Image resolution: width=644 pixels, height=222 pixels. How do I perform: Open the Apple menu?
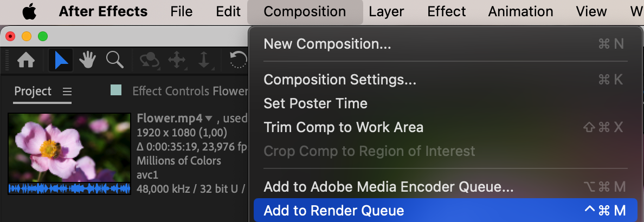29,11
